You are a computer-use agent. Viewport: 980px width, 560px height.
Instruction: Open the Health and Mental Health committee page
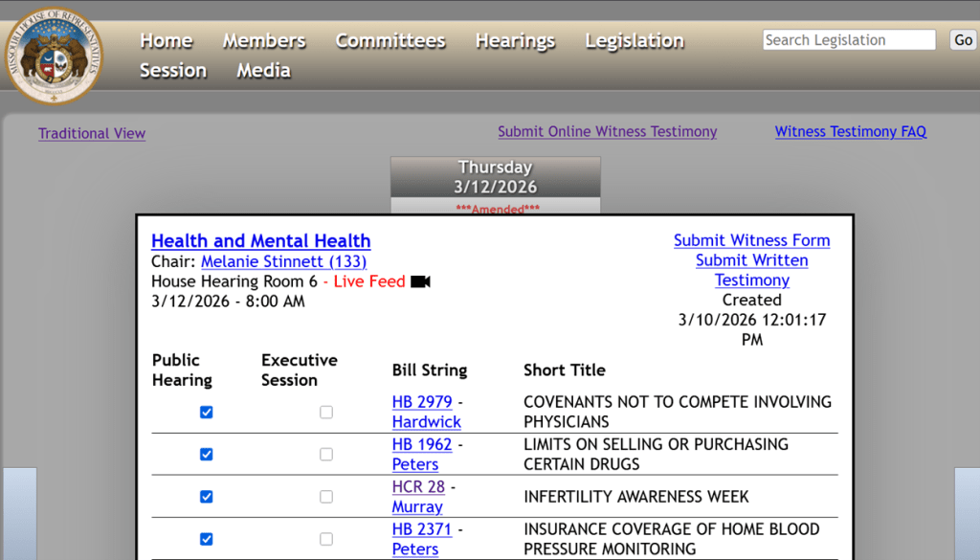(x=260, y=240)
